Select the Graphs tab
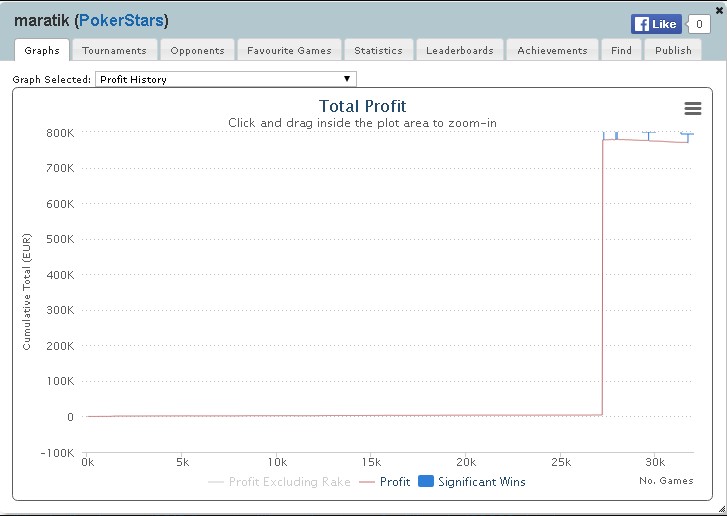 [42, 50]
